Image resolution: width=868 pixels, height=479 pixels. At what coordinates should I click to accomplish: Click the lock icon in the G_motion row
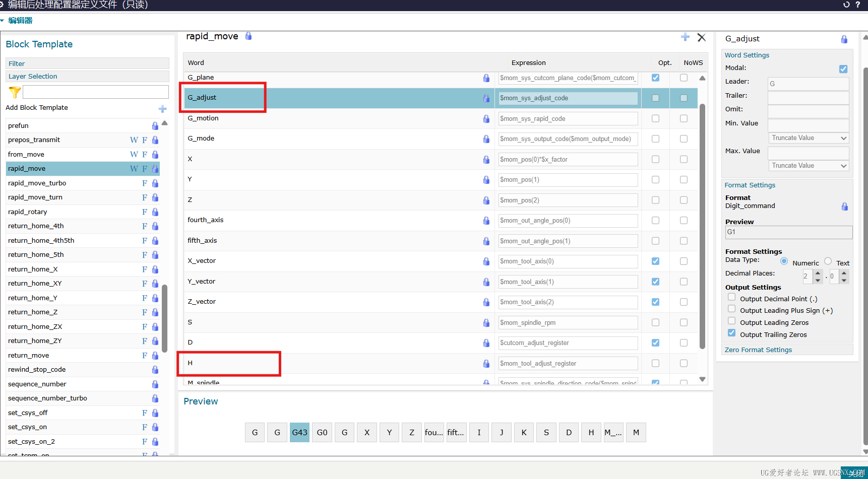tap(486, 119)
